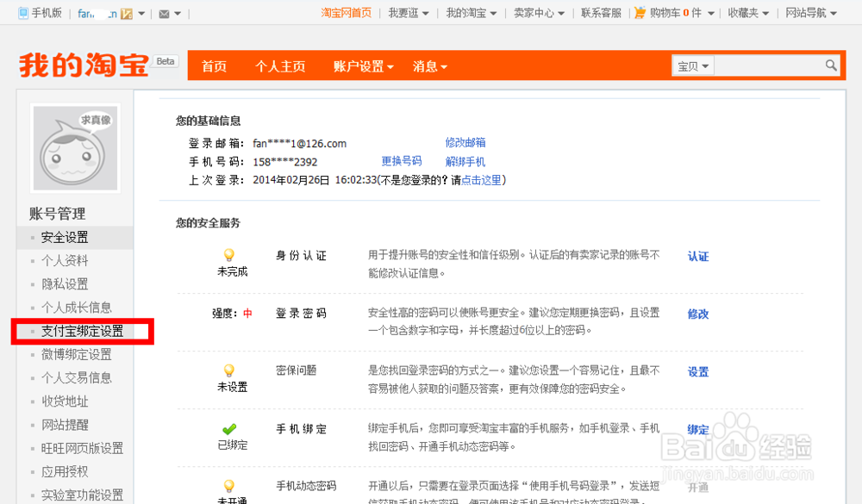Screen dimensions: 862x504
Task: Click inside the search input field
Action: click(769, 66)
